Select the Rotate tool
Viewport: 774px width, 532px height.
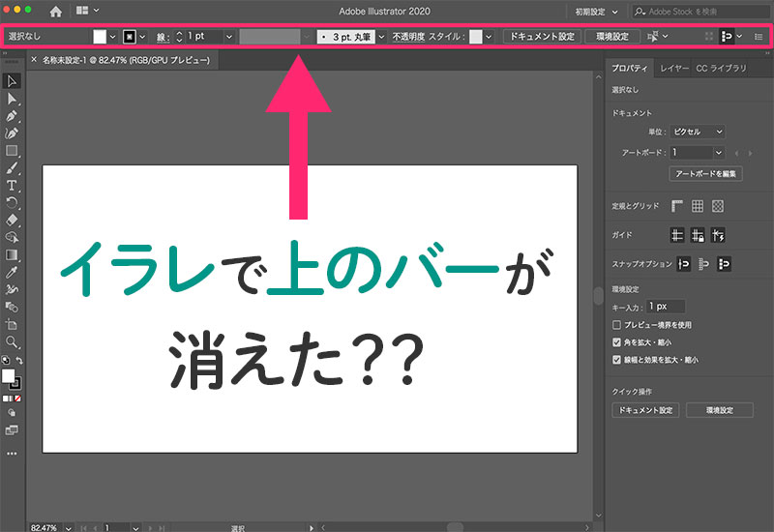click(12, 203)
